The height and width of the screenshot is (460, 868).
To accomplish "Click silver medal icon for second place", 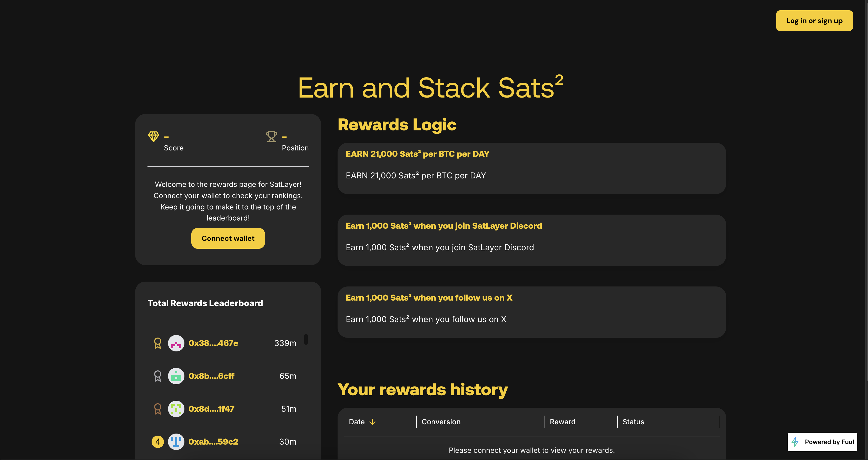I will pyautogui.click(x=157, y=376).
